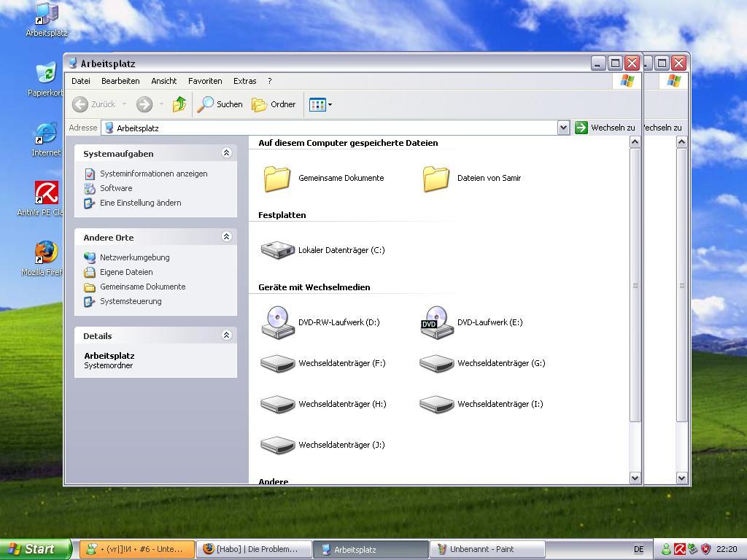Select Wechseldatenträger (J:) removable drive
Image resolution: width=747 pixels, height=560 pixels.
(278, 445)
